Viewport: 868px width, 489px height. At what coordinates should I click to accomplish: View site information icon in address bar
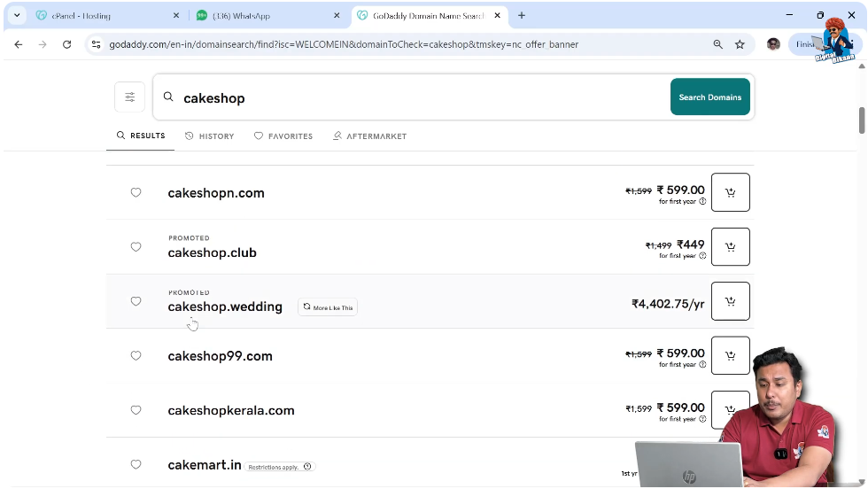(x=97, y=44)
